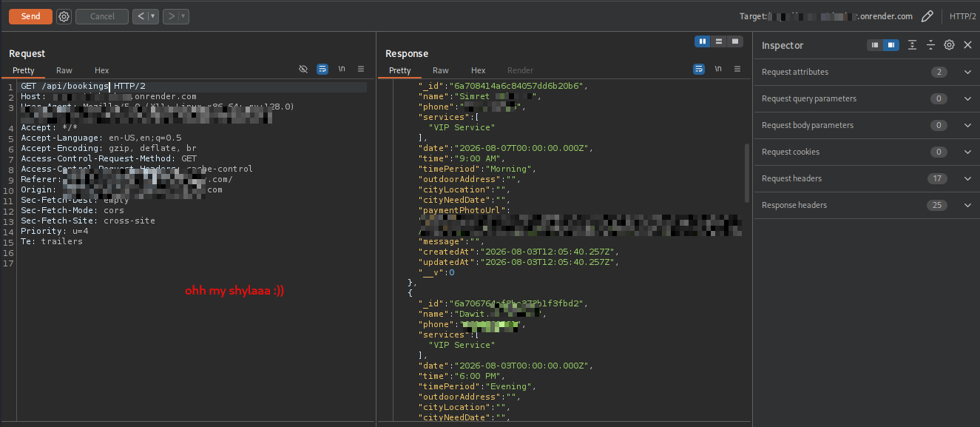Screen dimensions: 980x427
Task: Click the HTTP/2 protocol label
Action: [962, 16]
